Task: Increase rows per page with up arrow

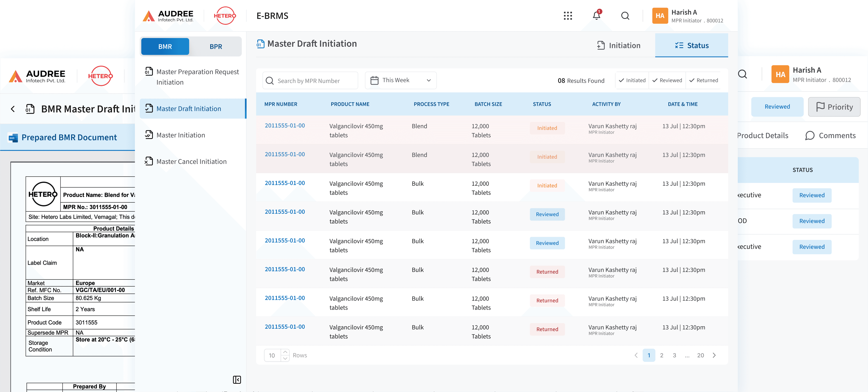Action: pyautogui.click(x=285, y=352)
